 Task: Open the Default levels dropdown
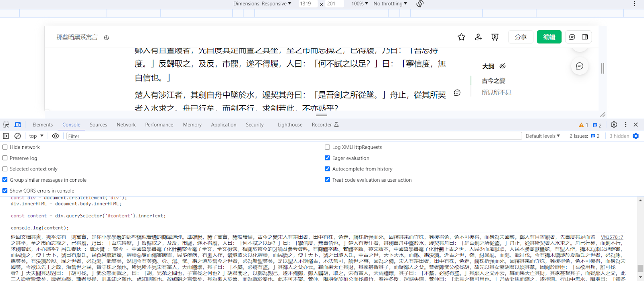(543, 136)
